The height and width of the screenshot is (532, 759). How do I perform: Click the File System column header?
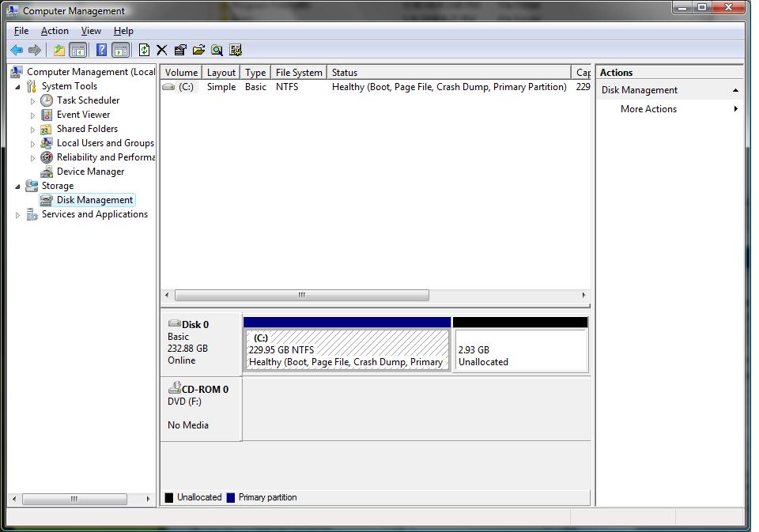(x=299, y=73)
